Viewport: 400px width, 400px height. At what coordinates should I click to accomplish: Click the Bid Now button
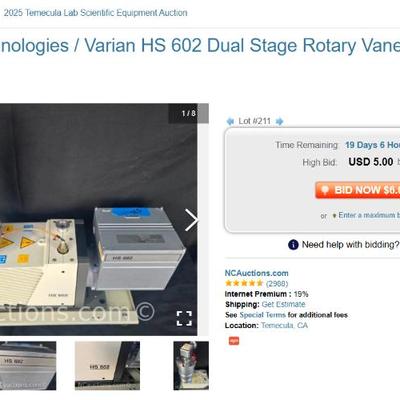[358, 190]
